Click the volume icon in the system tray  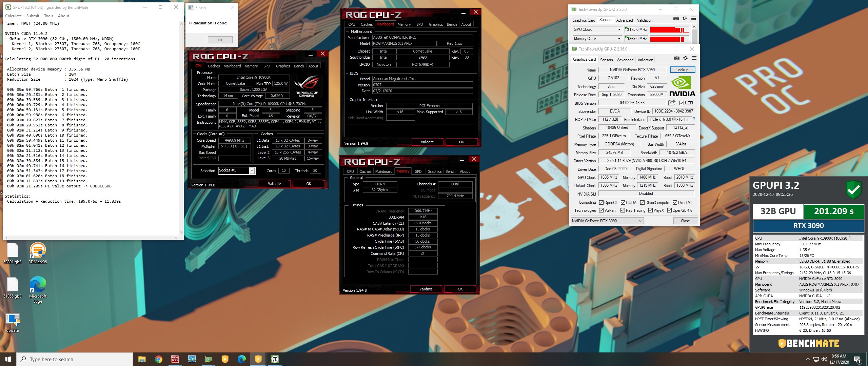pos(824,359)
